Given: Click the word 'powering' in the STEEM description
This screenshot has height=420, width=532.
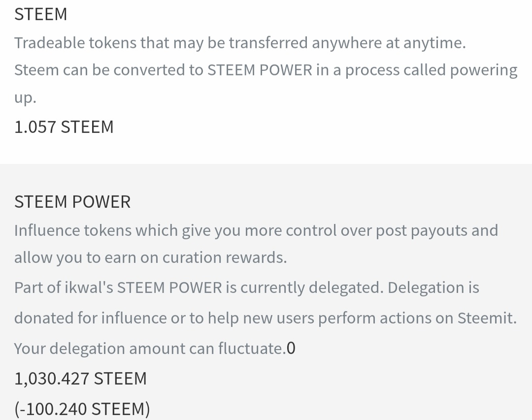Looking at the screenshot, I should (x=484, y=70).
